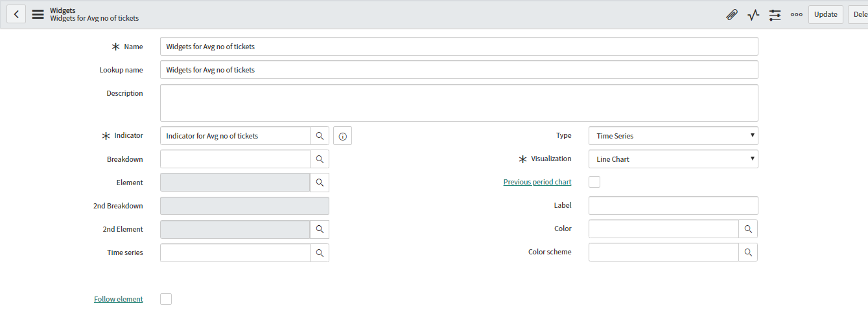Open the Type dropdown showing Time Series
Image resolution: width=868 pixels, height=312 pixels.
(x=674, y=136)
